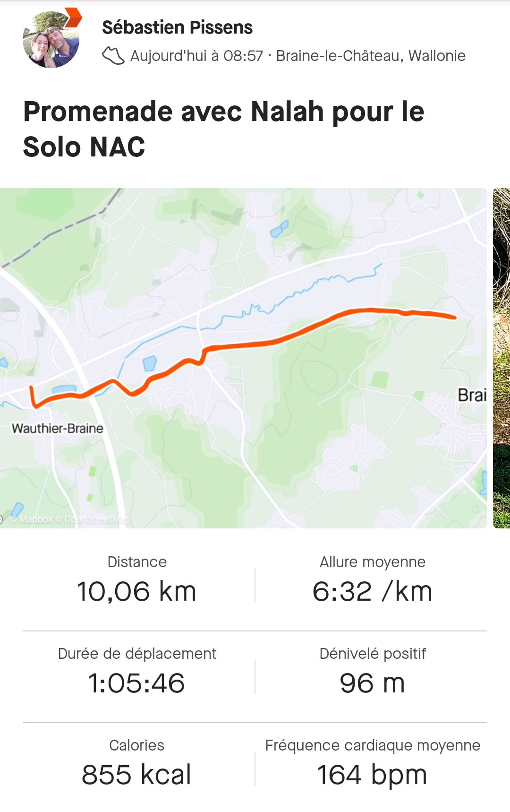This screenshot has width=510, height=812.
Task: Tap the OpenStreetMap attribution link
Action: point(97,519)
